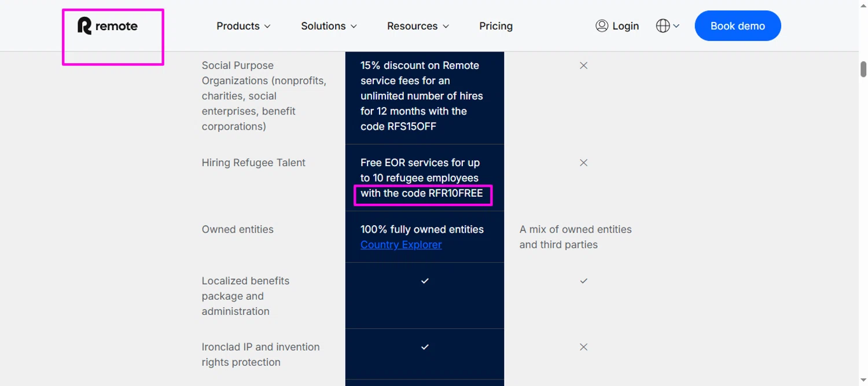Open the globe language selector
The width and height of the screenshot is (868, 386).
(x=667, y=26)
